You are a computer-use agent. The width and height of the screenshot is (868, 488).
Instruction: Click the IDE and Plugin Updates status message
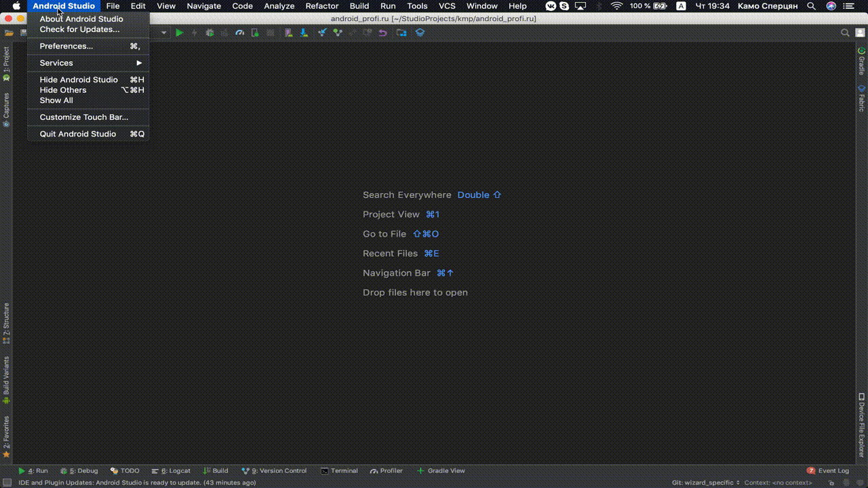(138, 483)
